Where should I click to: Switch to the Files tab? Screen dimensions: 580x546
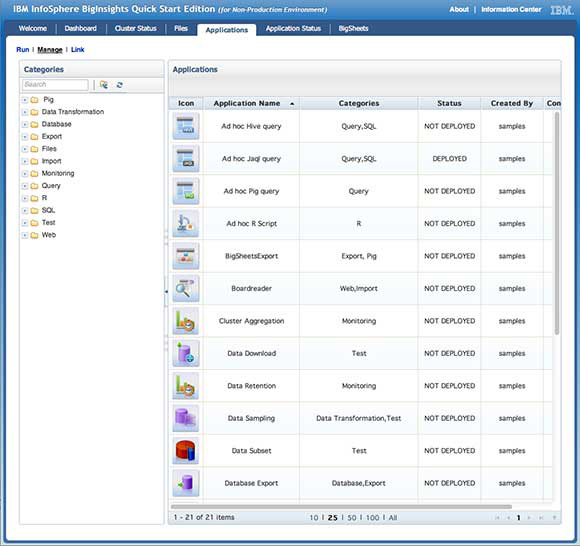tap(181, 28)
